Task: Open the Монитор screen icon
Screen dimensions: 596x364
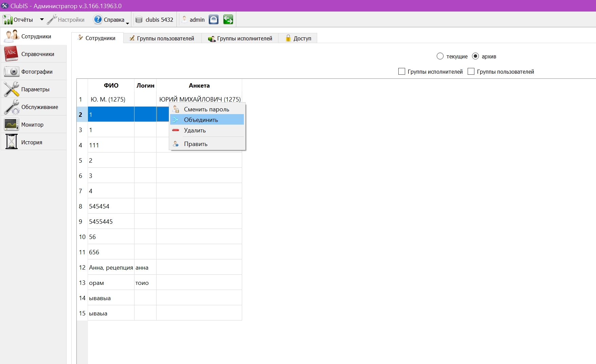Action: tap(11, 124)
